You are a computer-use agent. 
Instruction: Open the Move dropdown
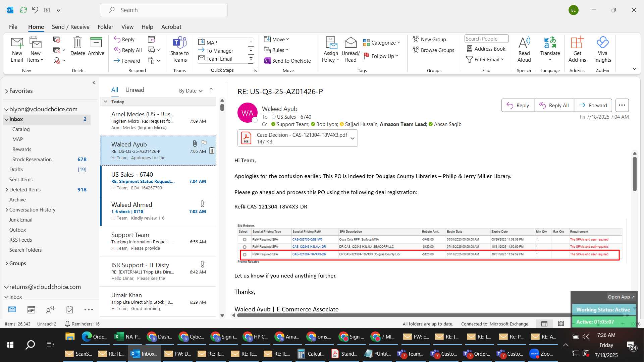(276, 39)
